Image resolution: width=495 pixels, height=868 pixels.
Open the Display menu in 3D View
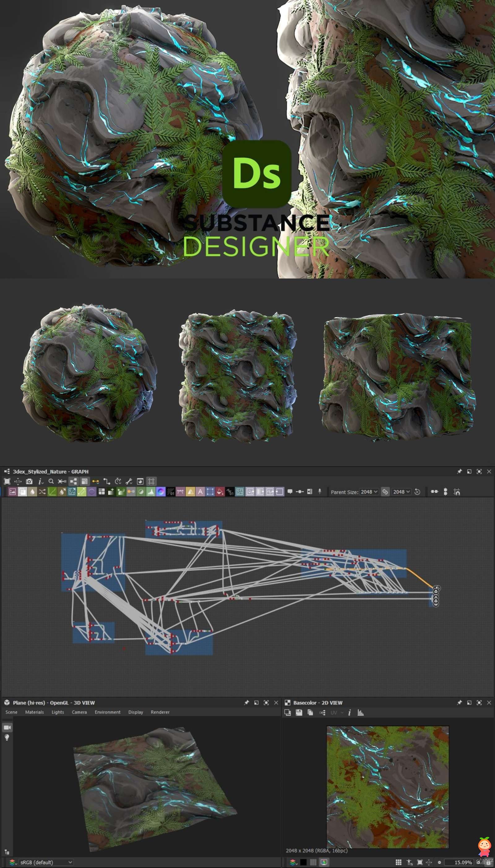[136, 712]
